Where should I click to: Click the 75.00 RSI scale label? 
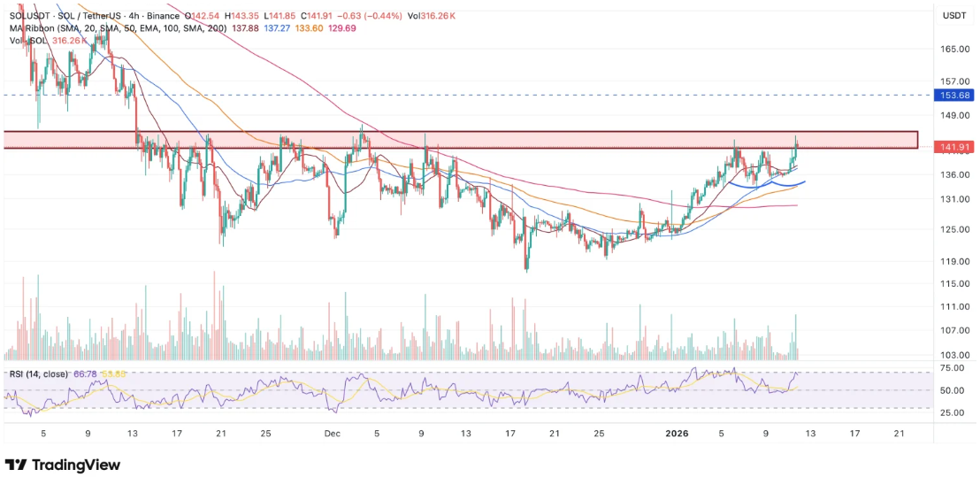pyautogui.click(x=953, y=367)
